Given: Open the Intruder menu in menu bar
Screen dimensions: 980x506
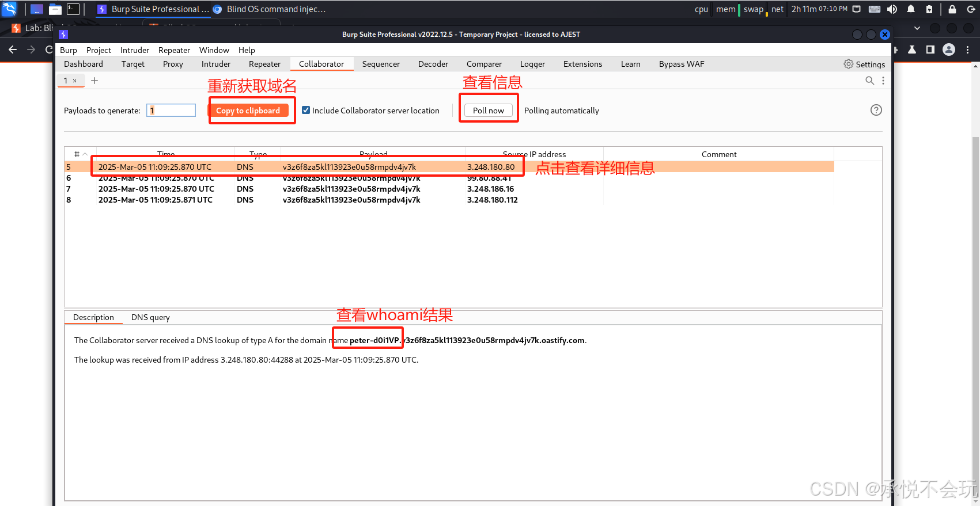Looking at the screenshot, I should pyautogui.click(x=135, y=50).
